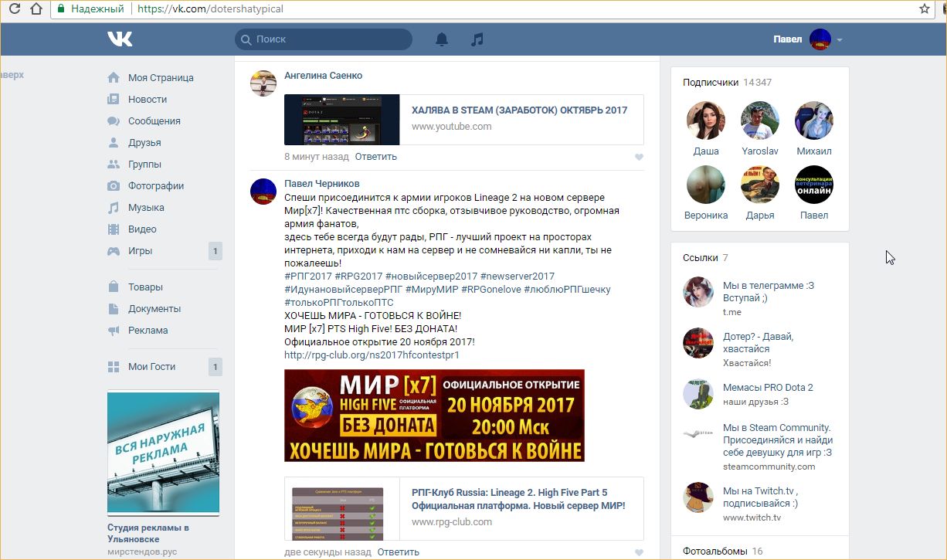Open the ХАЛЯВА В STEAM video thumbnail

[341, 120]
